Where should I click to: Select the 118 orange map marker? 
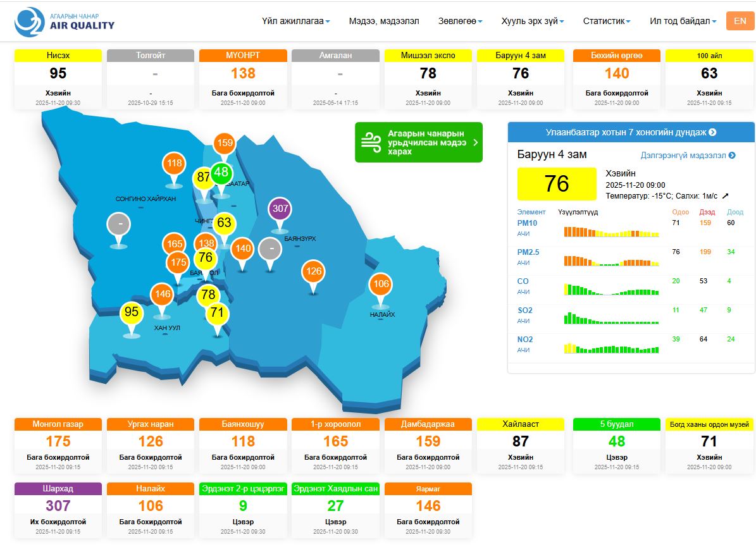[x=174, y=163]
